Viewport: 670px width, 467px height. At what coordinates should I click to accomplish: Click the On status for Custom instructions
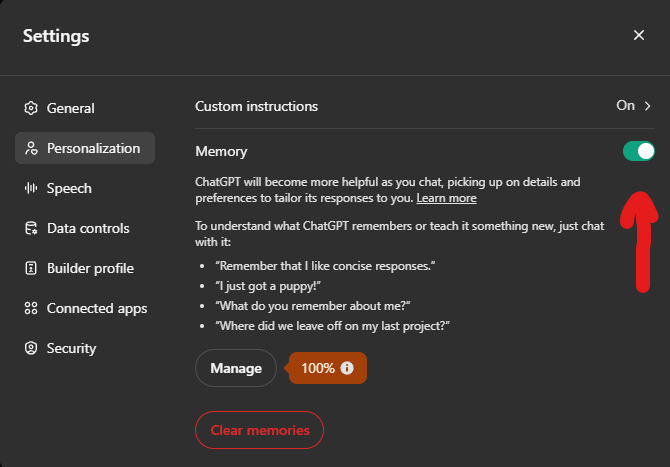625,106
